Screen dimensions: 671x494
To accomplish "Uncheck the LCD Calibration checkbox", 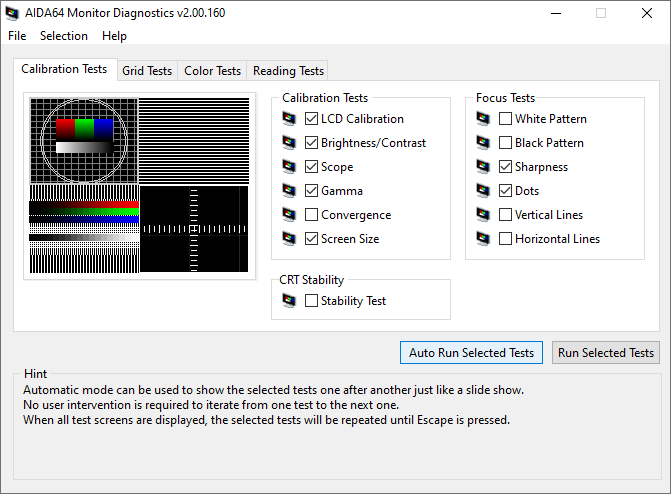I will 311,119.
